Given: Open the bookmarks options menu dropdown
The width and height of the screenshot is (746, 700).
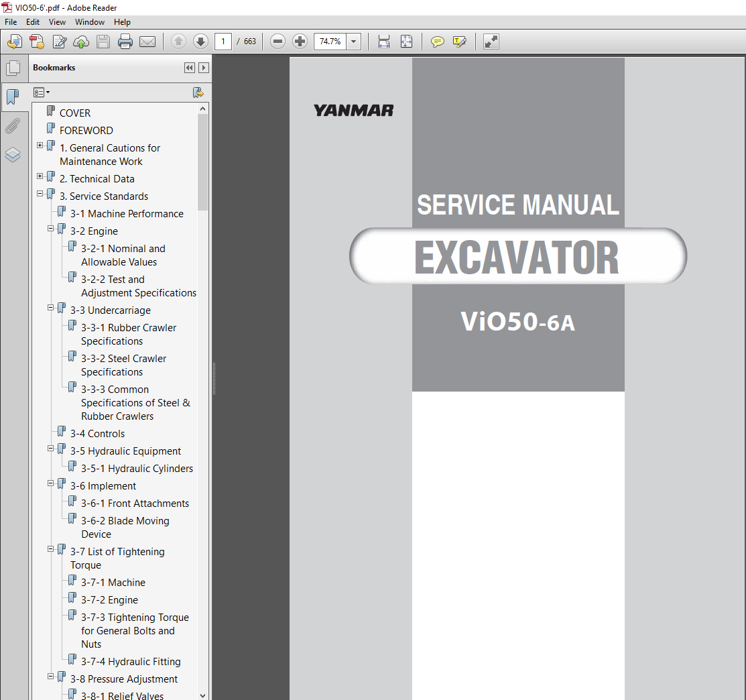Looking at the screenshot, I should pyautogui.click(x=42, y=93).
